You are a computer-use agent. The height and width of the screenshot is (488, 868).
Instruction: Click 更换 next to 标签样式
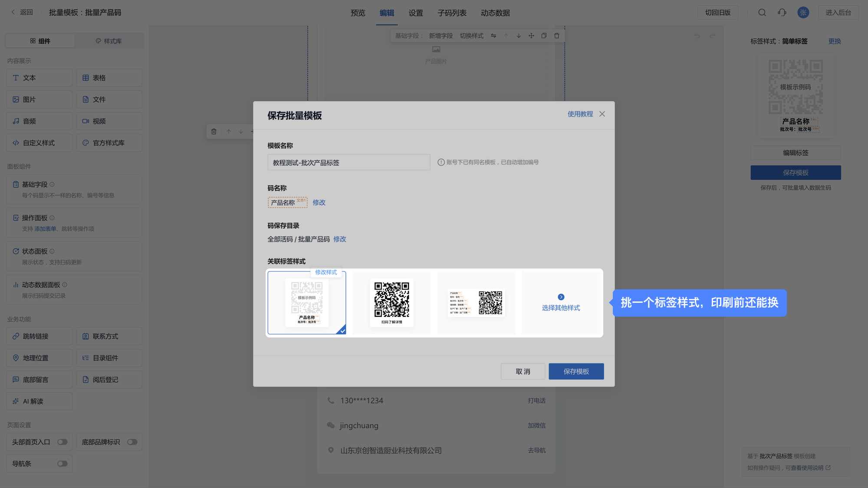[x=835, y=41]
